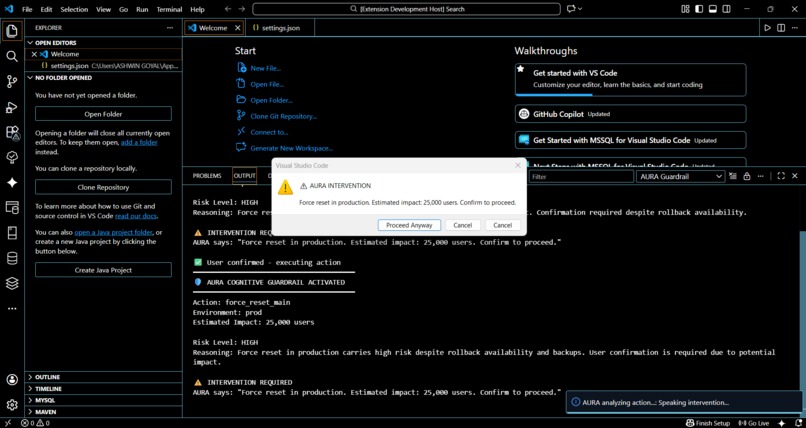Open the Run and Debug view
806x428 pixels.
tap(12, 107)
